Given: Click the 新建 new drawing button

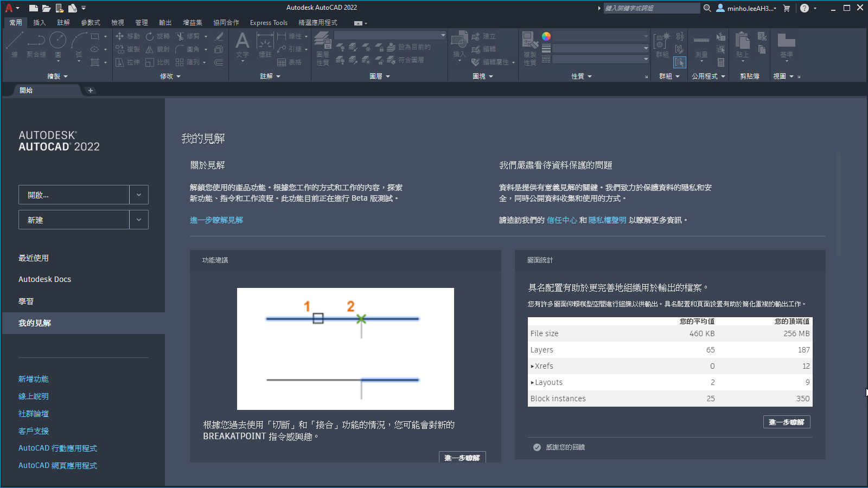Looking at the screenshot, I should pos(74,220).
